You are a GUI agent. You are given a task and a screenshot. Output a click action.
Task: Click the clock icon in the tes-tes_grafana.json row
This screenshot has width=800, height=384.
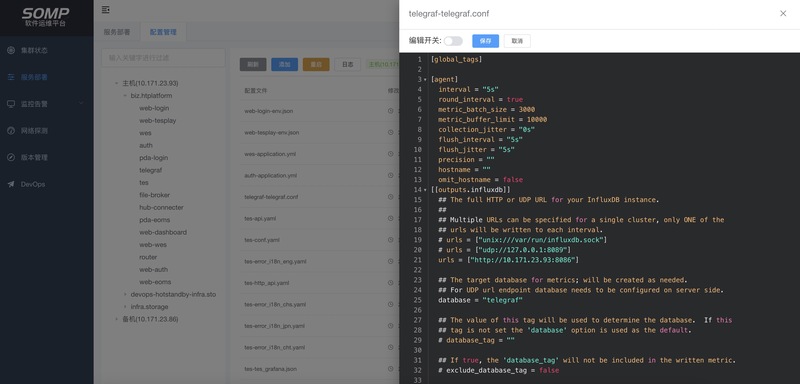(391, 369)
